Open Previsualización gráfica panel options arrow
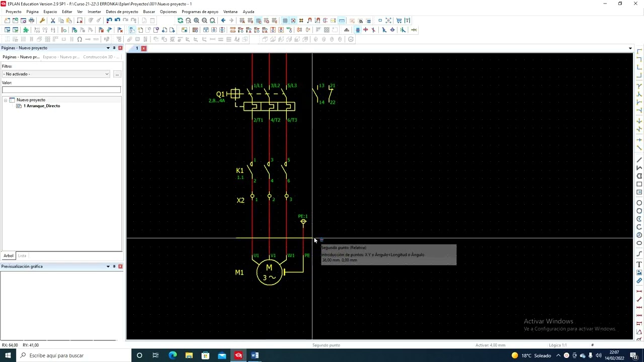The image size is (644, 362). [108, 266]
